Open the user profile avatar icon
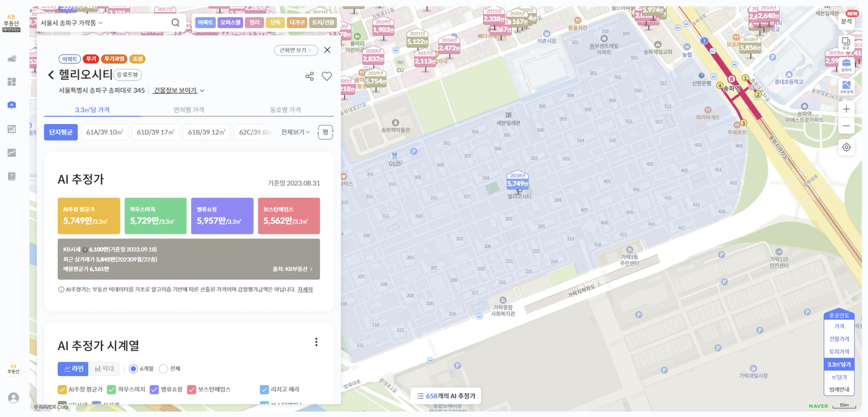Viewport: 868px width, 417px height. coord(14,398)
